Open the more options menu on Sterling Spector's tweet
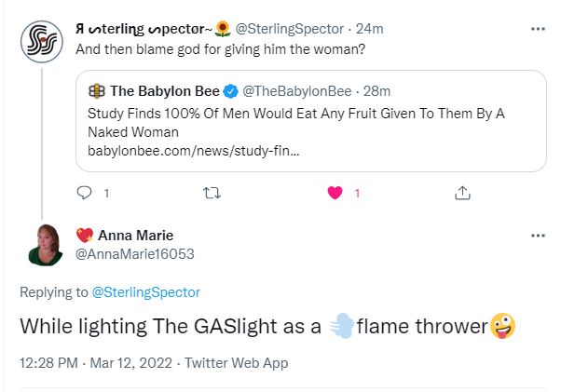Image resolution: width=561 pixels, height=392 pixels. [x=537, y=28]
